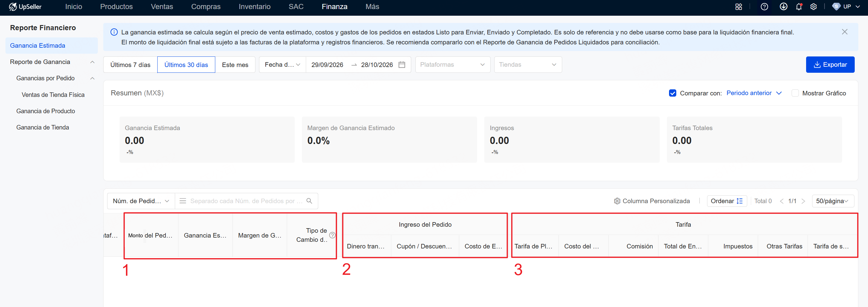Open the notifications bell icon
868x307 pixels.
[799, 7]
